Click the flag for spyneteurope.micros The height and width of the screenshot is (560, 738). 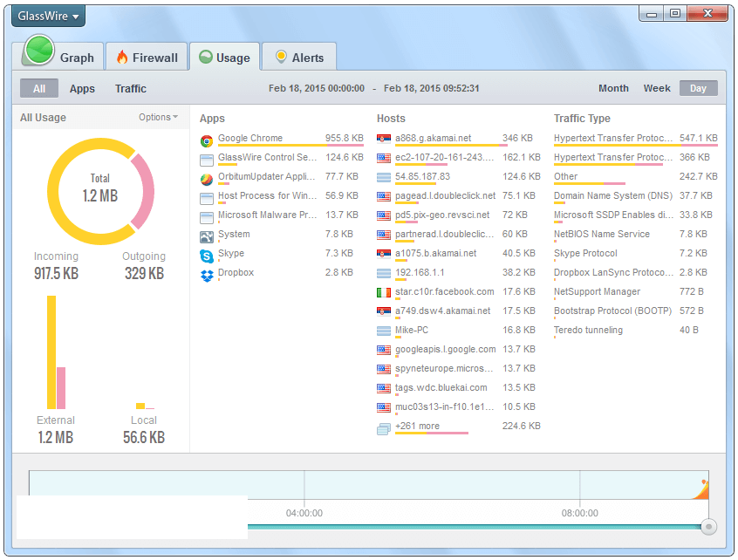tap(384, 370)
